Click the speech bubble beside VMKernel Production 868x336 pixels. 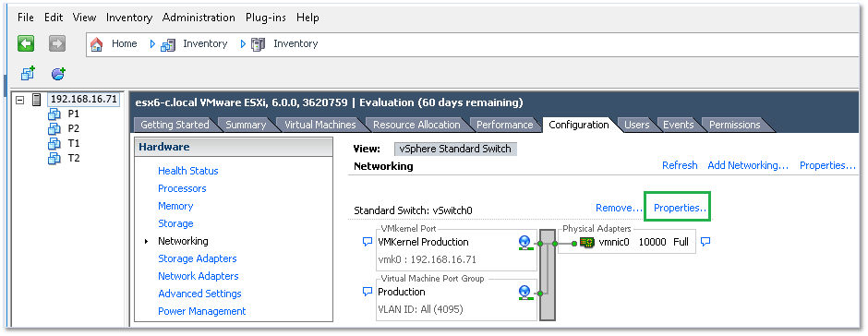click(x=367, y=242)
